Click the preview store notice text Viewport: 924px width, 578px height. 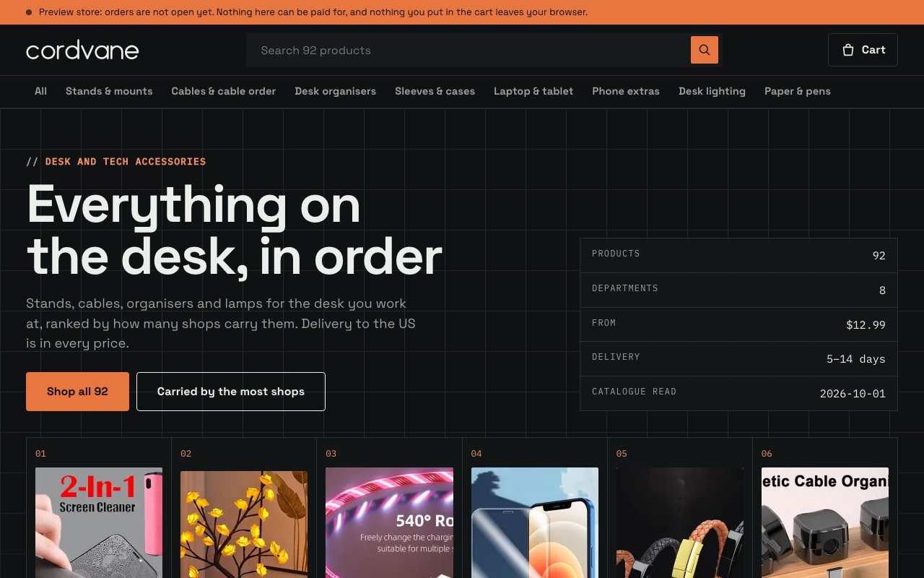coord(313,12)
